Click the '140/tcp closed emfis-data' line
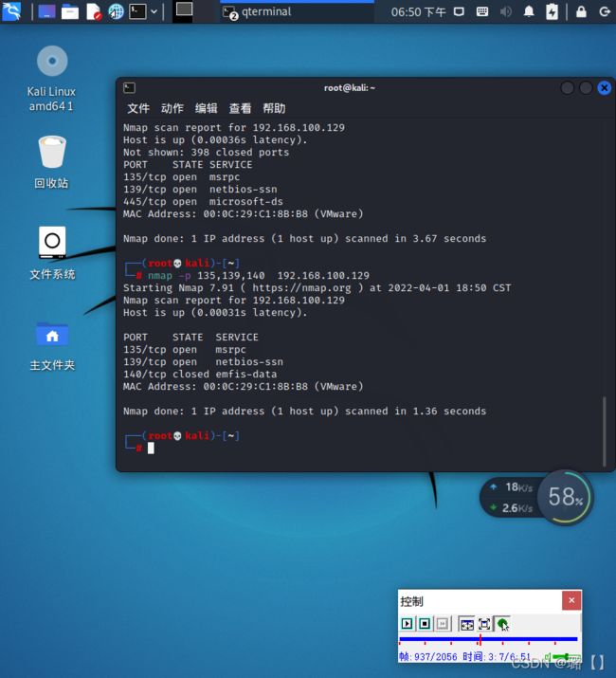This screenshot has height=678, width=616. [200, 374]
